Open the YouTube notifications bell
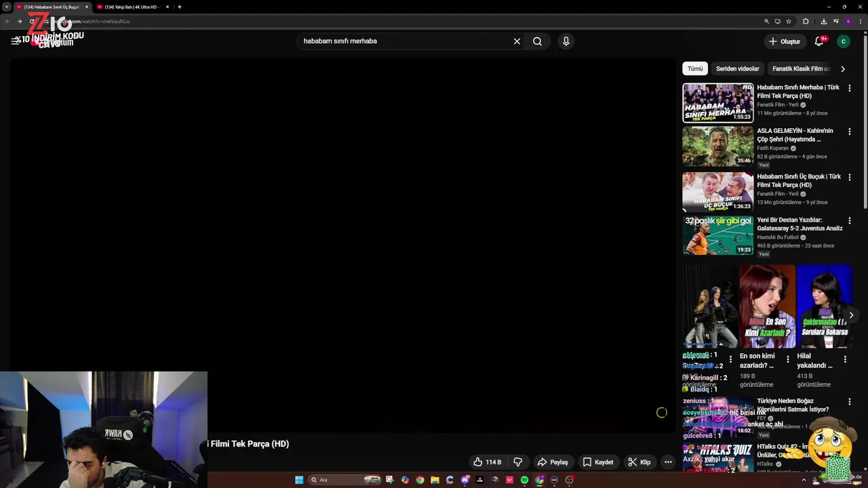Viewport: 868px width, 488px height. [x=819, y=41]
